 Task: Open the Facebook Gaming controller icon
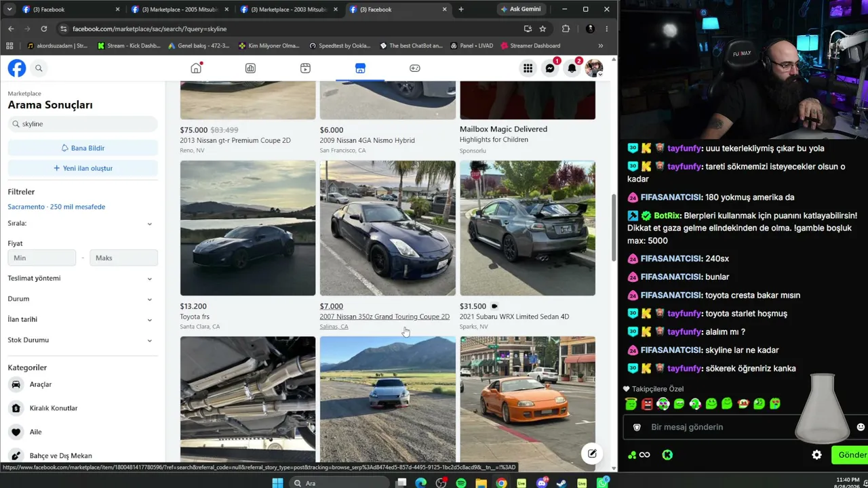pyautogui.click(x=415, y=68)
